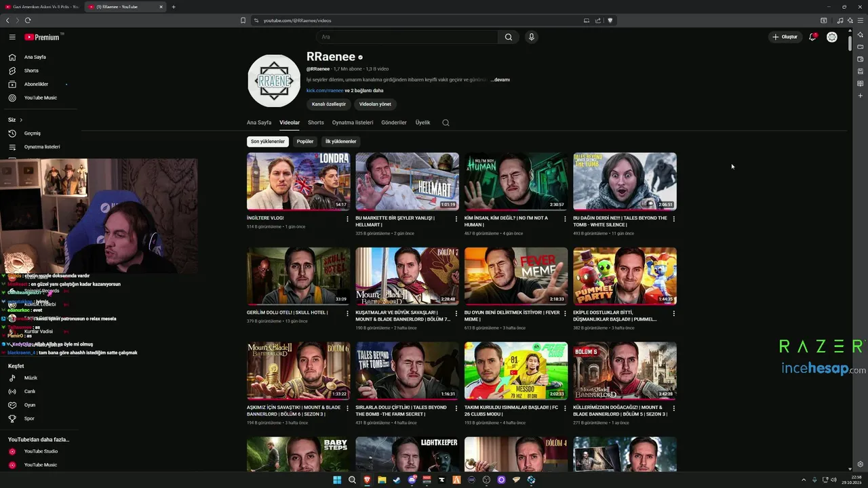868x488 pixels.
Task: Open the Üyelik channel tab
Action: 422,123
